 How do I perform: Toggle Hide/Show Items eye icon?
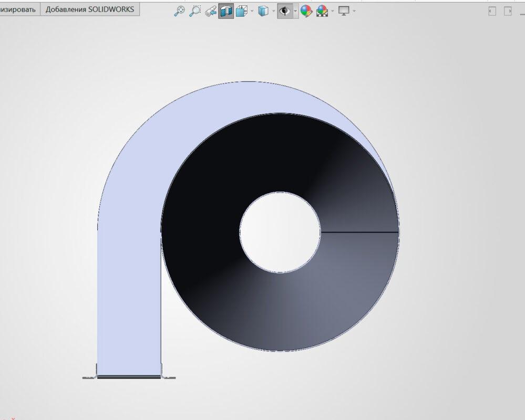coord(285,11)
